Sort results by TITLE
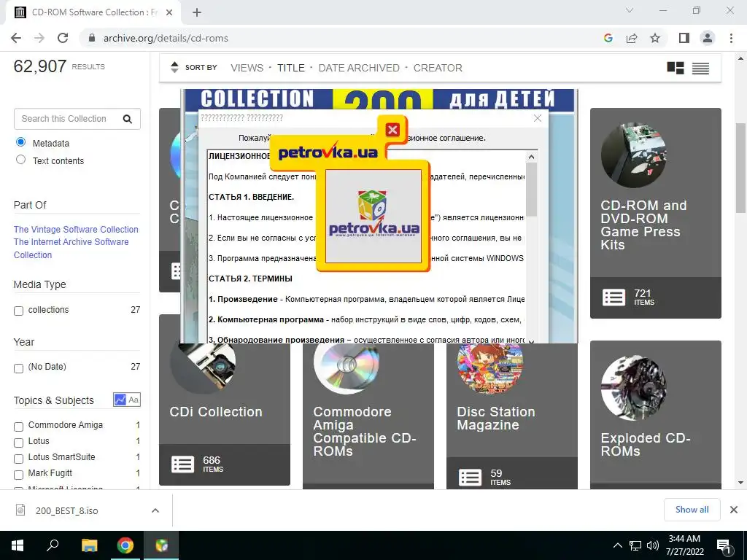This screenshot has width=747, height=560. click(290, 68)
